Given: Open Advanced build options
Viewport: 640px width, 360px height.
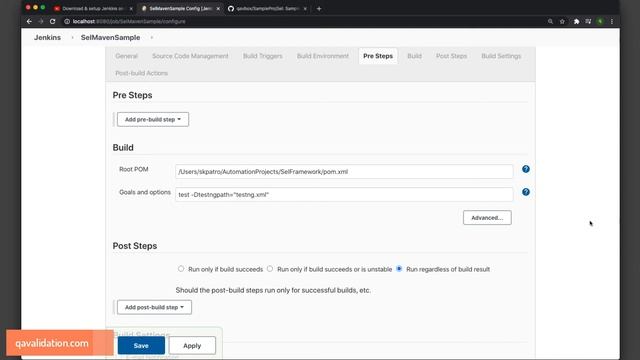Looking at the screenshot, I should click(487, 218).
